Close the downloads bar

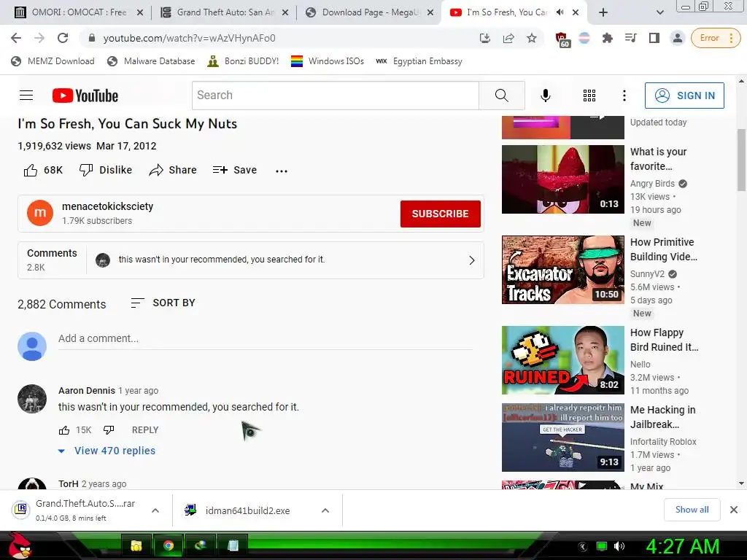(734, 510)
